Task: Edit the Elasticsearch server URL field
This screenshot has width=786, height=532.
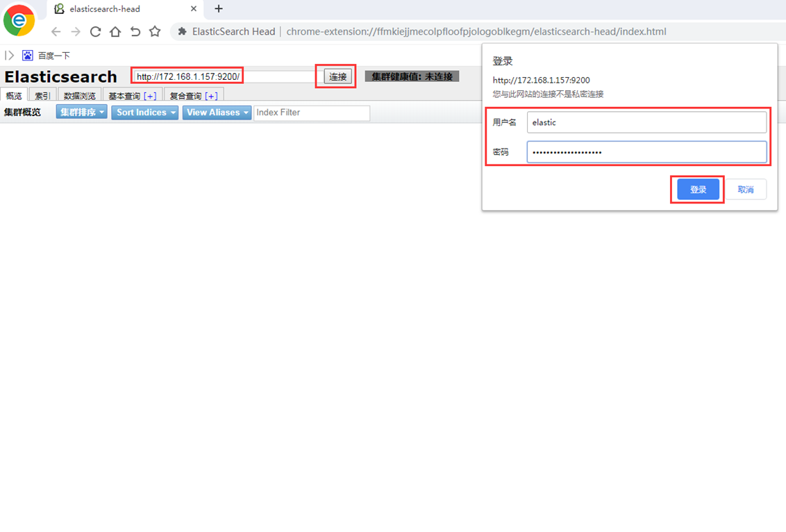Action: (225, 76)
